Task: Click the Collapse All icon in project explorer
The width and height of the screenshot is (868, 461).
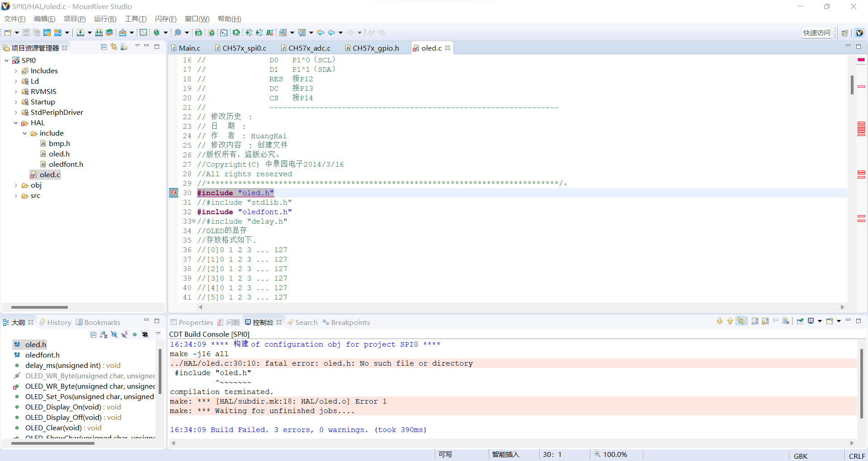Action: point(104,47)
